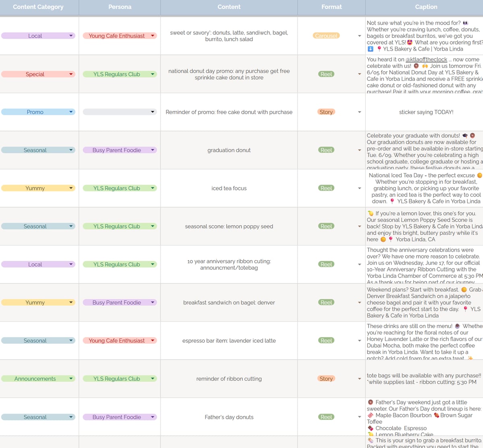Select the 'Father's day donuts' content cell
This screenshot has height=448, width=483.
pos(229,417)
